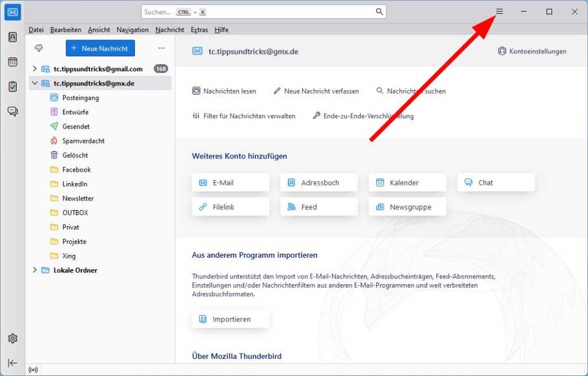Open the Extras menu
Screen dimensions: 588x376
point(199,30)
